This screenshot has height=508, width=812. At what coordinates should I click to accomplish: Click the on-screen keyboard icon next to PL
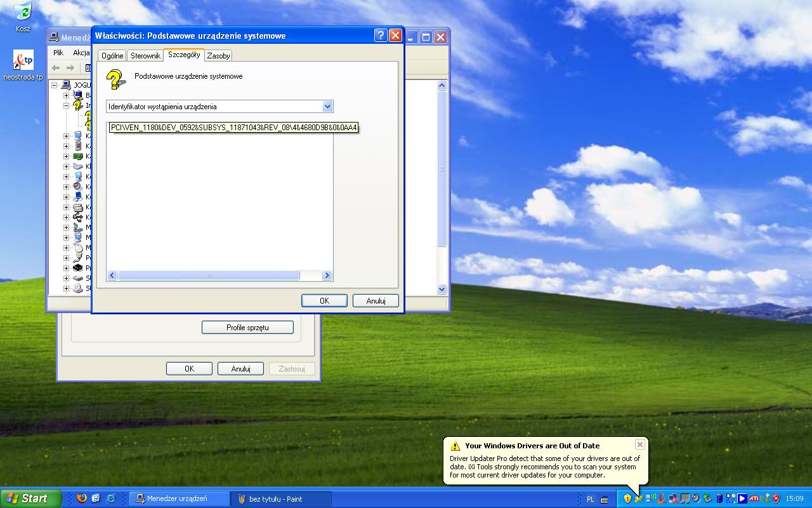click(605, 499)
